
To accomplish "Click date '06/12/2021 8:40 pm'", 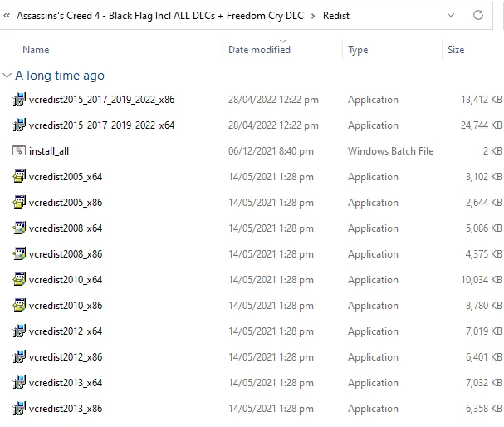I will (x=271, y=151).
